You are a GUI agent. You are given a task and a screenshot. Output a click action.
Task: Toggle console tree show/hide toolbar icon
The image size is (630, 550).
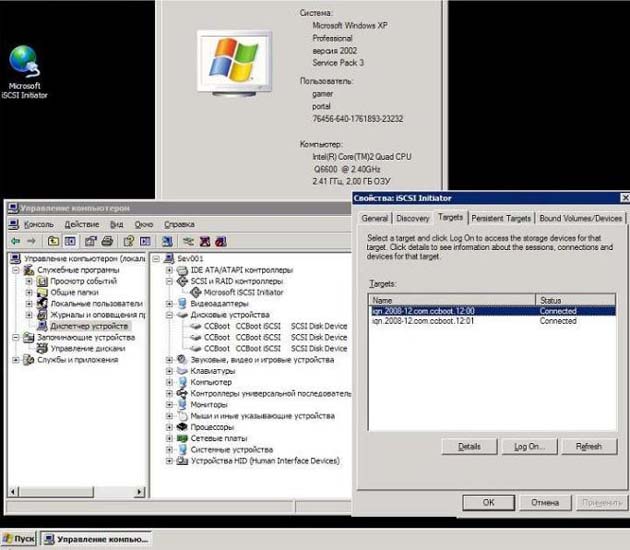pos(70,241)
